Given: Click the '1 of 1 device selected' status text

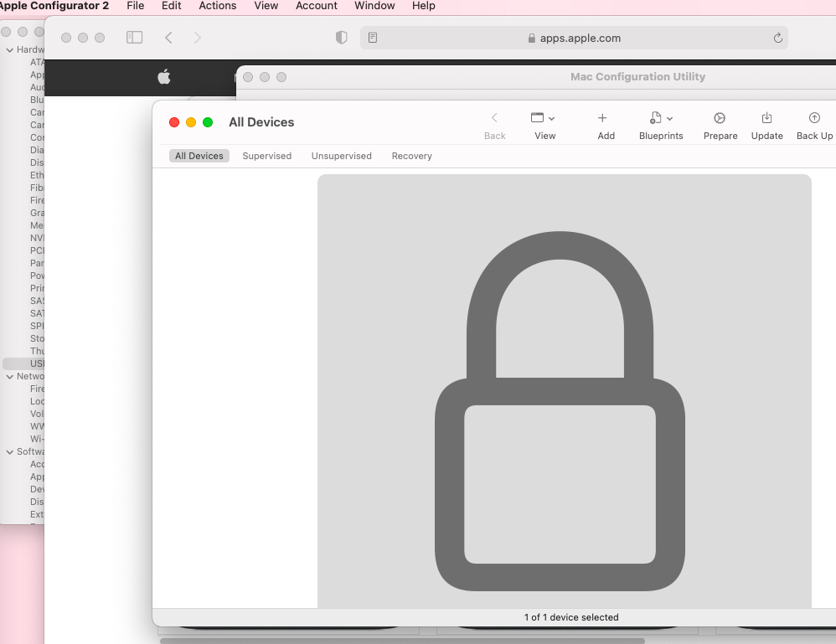Looking at the screenshot, I should coord(571,617).
